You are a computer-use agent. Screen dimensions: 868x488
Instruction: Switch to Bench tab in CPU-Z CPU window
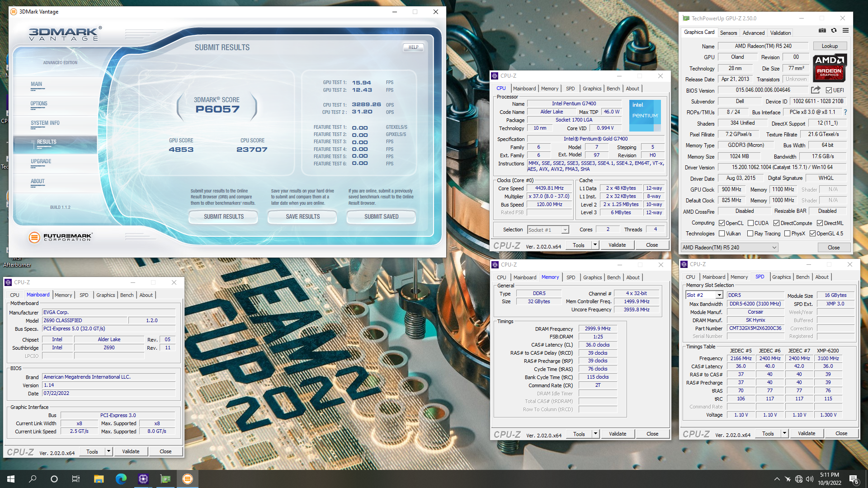(x=613, y=89)
